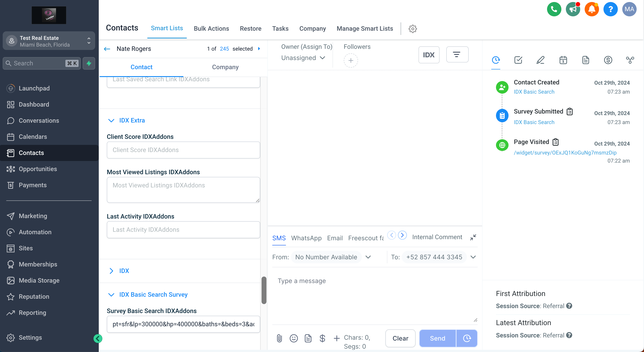
Task: Open the orange notifications bell
Action: [x=592, y=9]
